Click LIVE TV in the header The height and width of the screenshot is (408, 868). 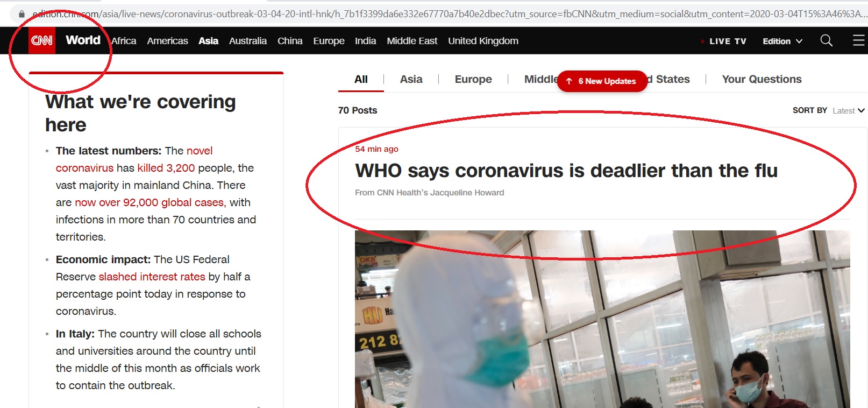tap(728, 41)
